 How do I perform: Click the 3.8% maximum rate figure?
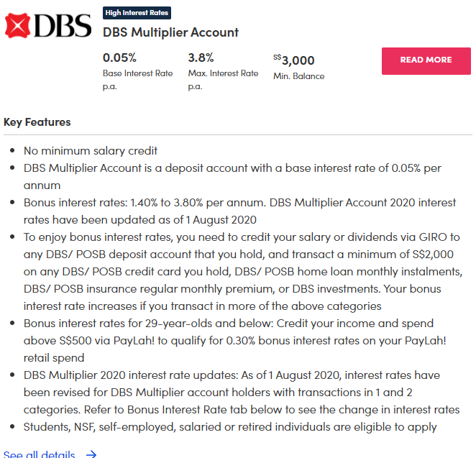(x=201, y=58)
